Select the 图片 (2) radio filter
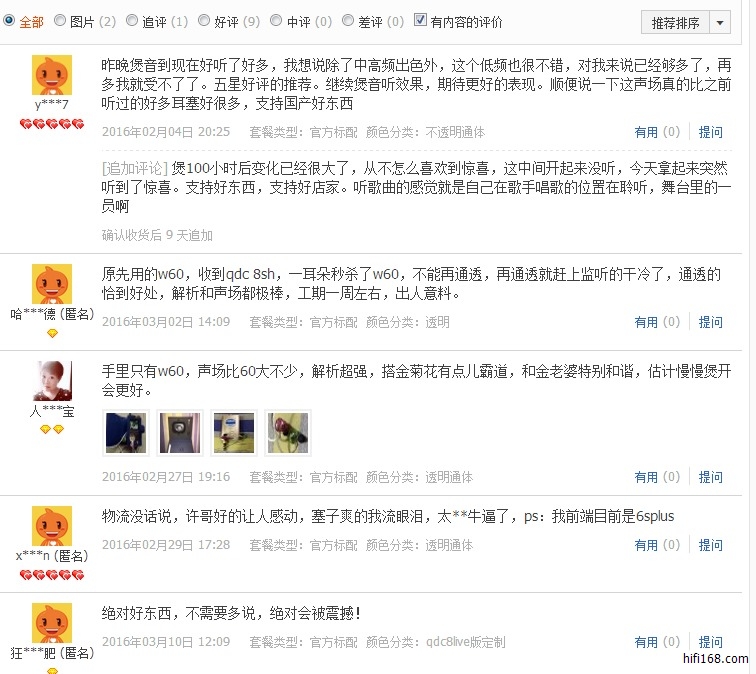756x674 pixels. [x=60, y=20]
